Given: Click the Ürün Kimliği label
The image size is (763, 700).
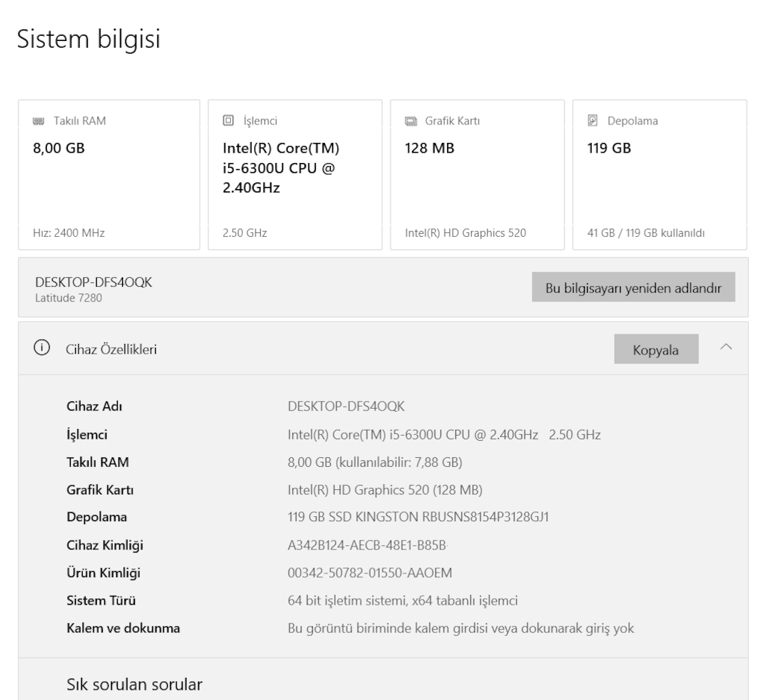Looking at the screenshot, I should [103, 573].
